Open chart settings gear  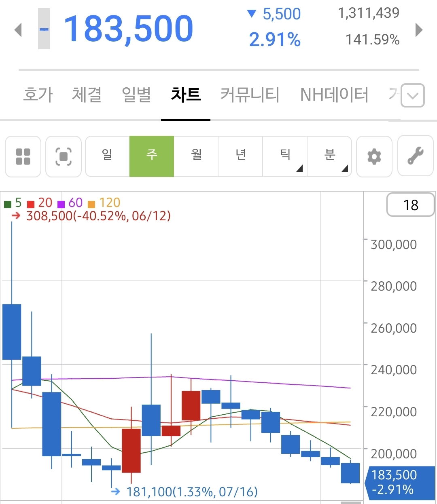click(374, 156)
